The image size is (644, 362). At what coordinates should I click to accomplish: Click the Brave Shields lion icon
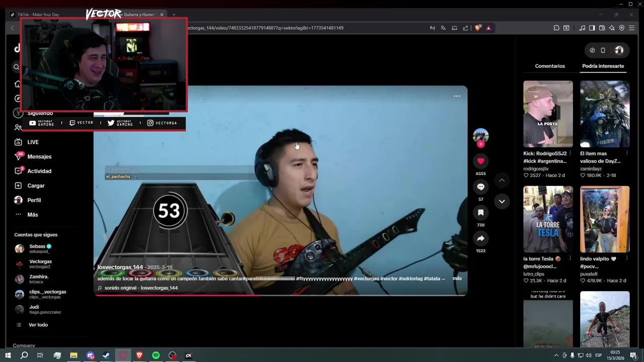click(x=477, y=28)
